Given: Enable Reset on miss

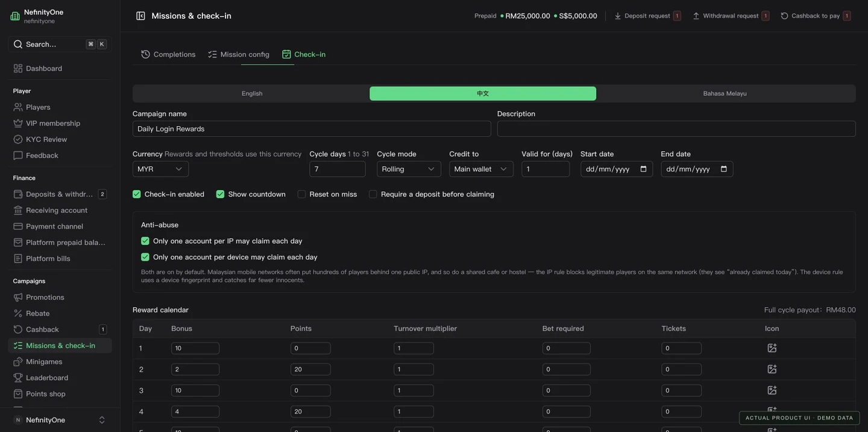Looking at the screenshot, I should click(x=302, y=194).
